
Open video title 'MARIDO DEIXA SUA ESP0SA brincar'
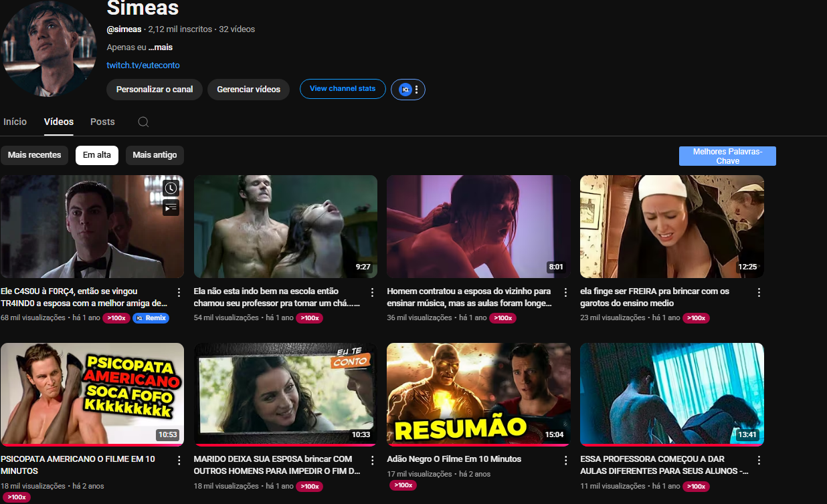point(277,465)
